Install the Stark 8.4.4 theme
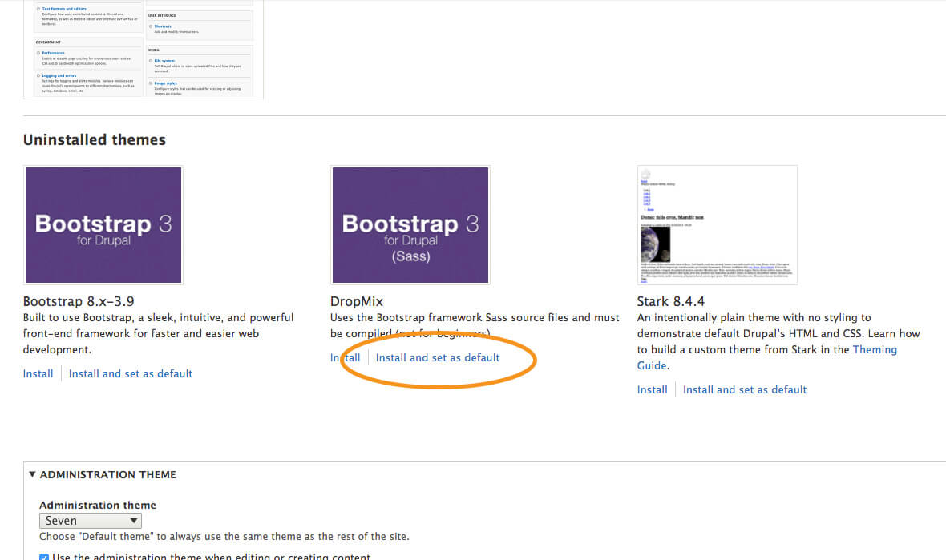The width and height of the screenshot is (946, 560). tap(652, 389)
